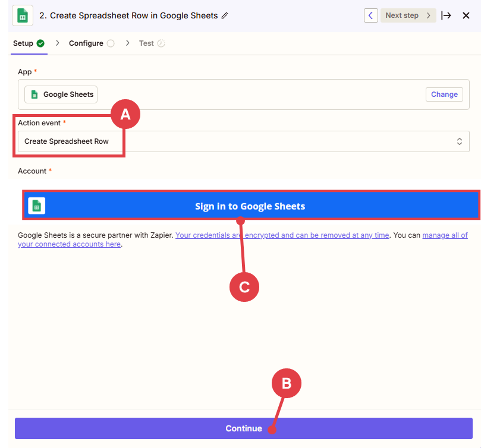The height and width of the screenshot is (448, 481).
Task: Click the green checkmark next to Setup
Action: 40,43
